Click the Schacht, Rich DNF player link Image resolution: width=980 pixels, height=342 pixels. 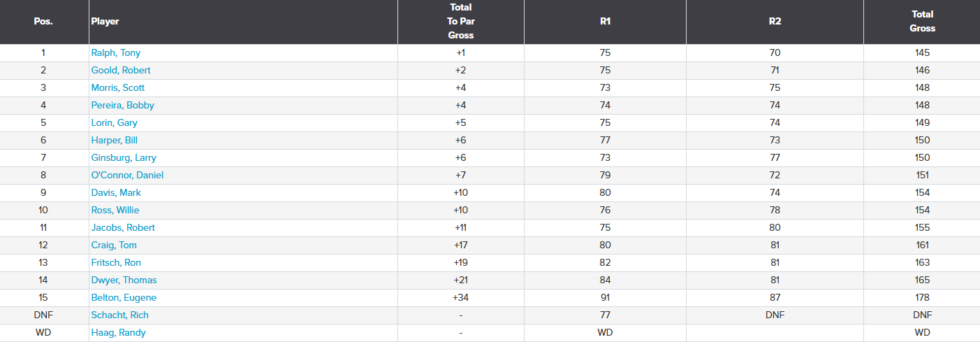tap(120, 315)
